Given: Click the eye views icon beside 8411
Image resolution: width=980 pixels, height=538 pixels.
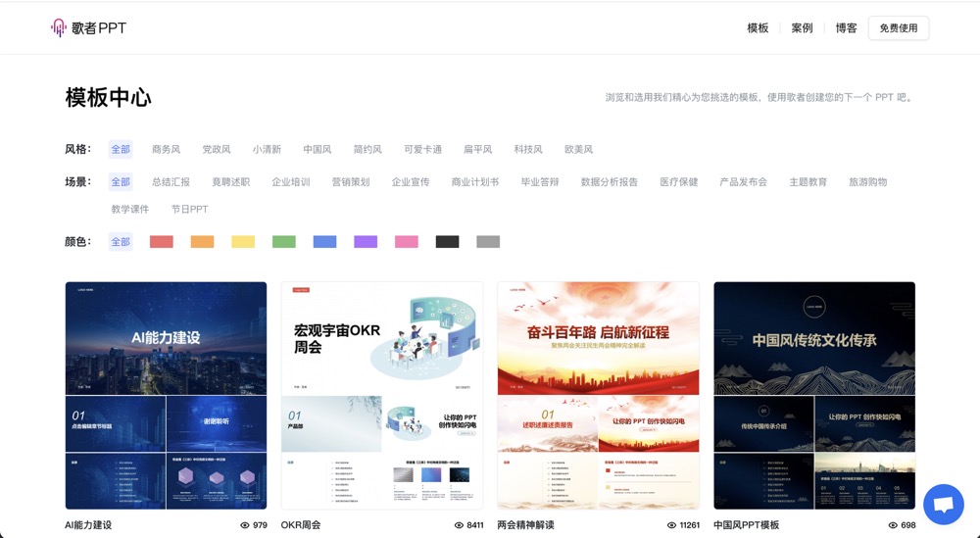Looking at the screenshot, I should tap(459, 525).
